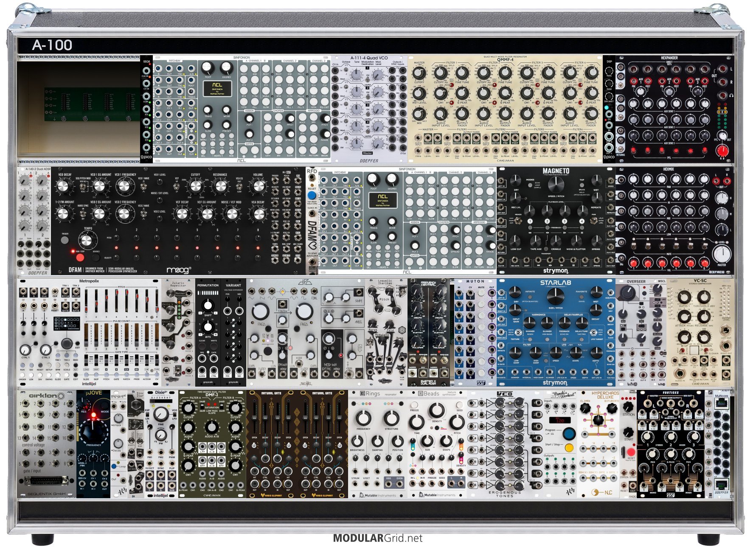Select the Erogenous Tones VC8 module

click(x=505, y=444)
